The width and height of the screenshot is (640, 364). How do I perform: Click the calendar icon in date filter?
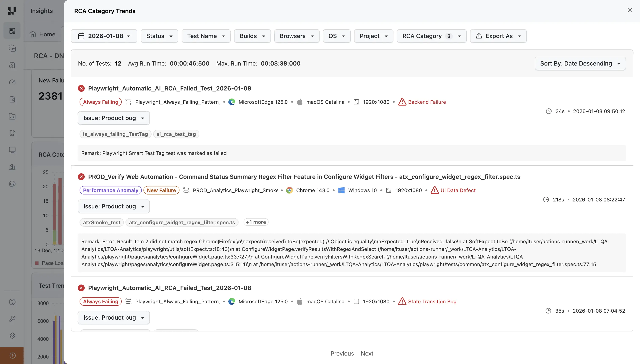pyautogui.click(x=81, y=36)
